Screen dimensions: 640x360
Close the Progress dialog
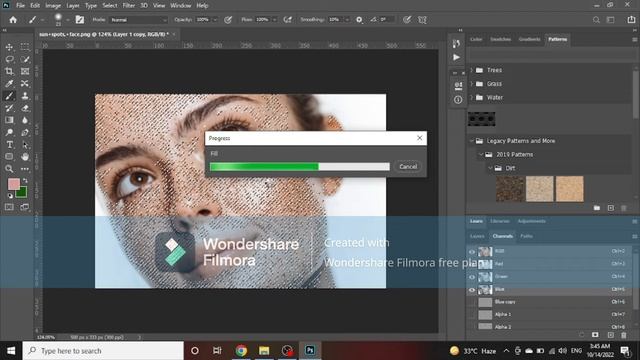420,138
